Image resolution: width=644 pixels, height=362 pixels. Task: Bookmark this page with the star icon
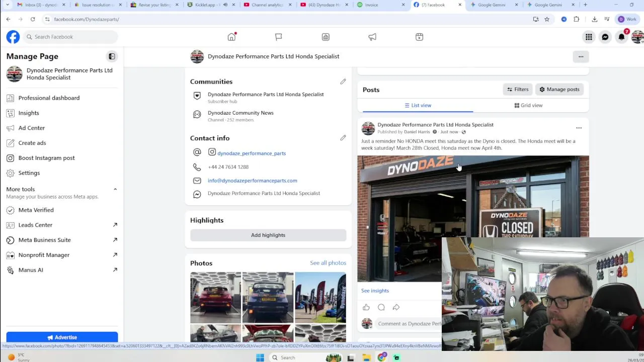tap(547, 19)
